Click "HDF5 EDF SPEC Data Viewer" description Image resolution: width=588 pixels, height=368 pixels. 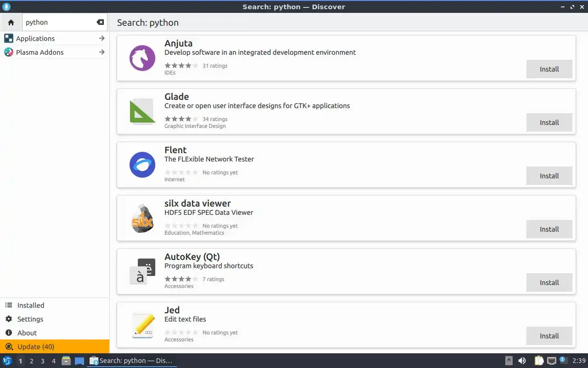pyautogui.click(x=209, y=213)
